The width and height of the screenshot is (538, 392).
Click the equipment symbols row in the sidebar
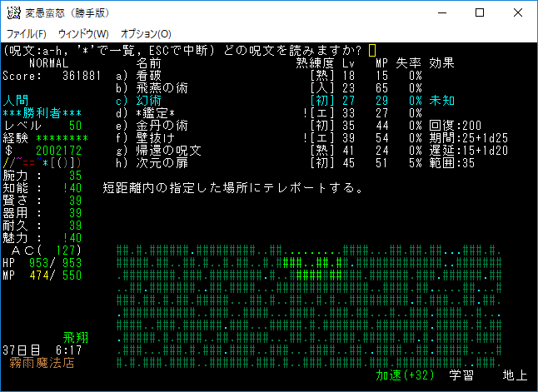(x=31, y=162)
